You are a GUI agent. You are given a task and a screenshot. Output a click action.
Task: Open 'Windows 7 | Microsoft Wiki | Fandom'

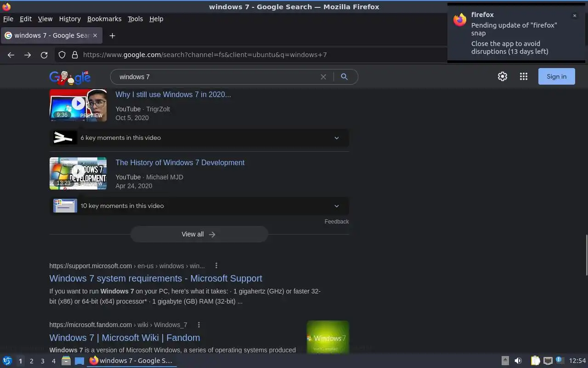coord(124,338)
